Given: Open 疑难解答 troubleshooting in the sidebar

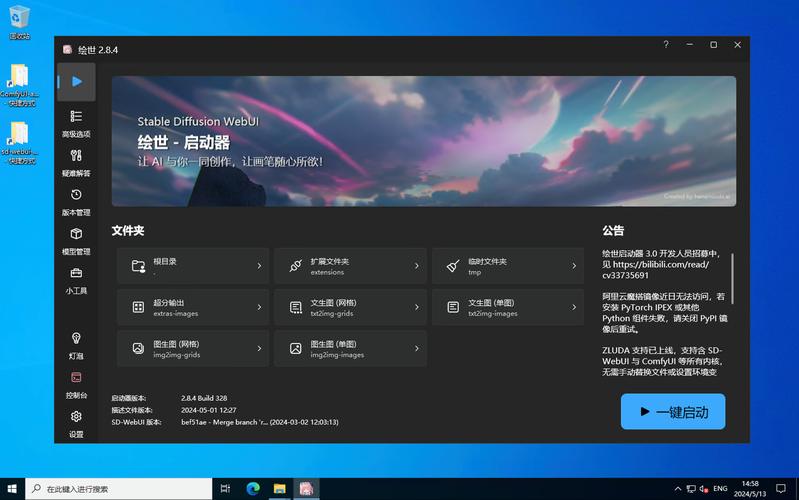Looking at the screenshot, I should coord(76,162).
